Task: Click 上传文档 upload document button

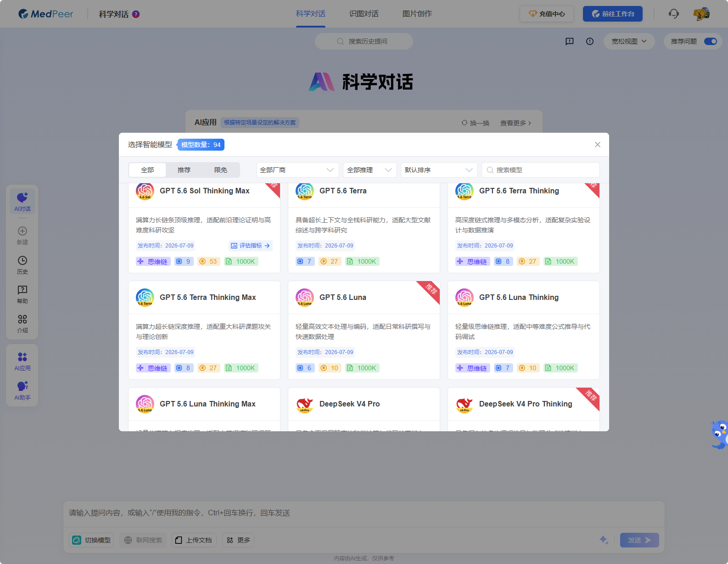Action: coord(194,540)
